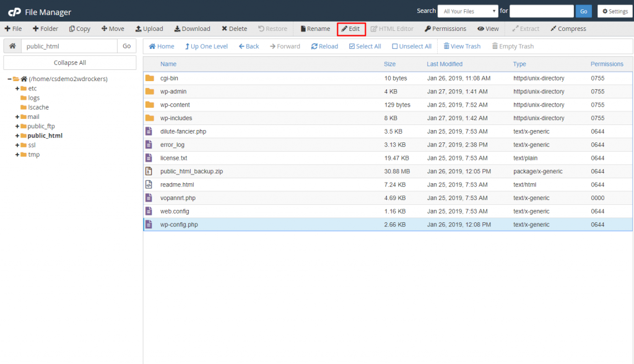Click the Delete toolbar button
634x364 pixels.
pyautogui.click(x=234, y=28)
